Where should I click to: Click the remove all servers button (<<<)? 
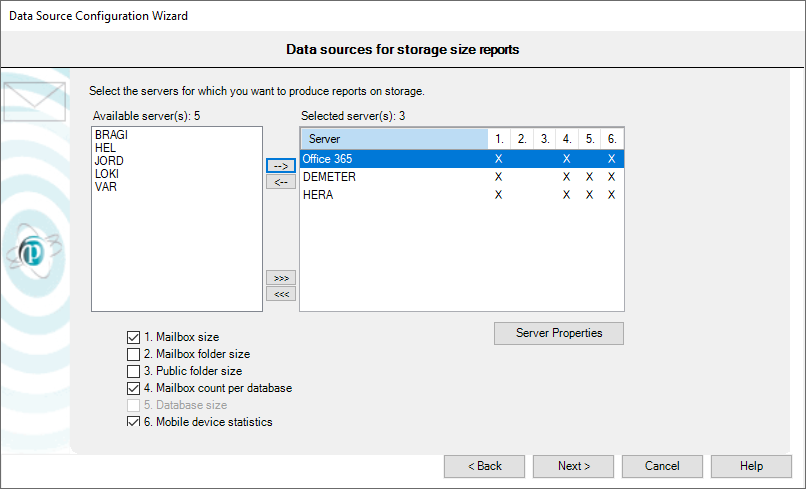point(281,293)
